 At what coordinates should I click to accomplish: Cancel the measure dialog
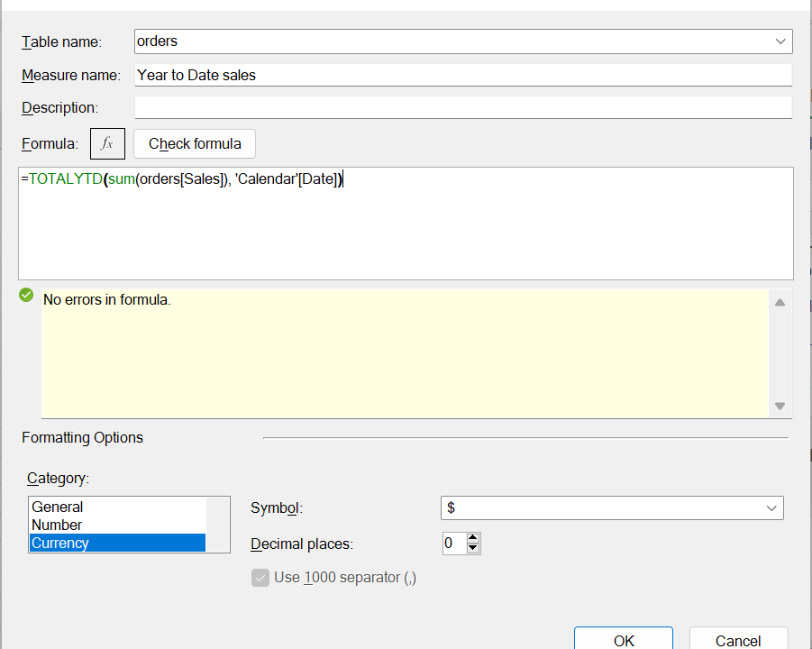[738, 640]
